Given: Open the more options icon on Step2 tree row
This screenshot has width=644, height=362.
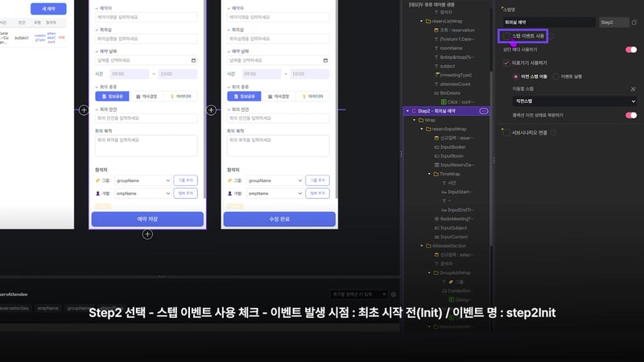Looking at the screenshot, I should [483, 110].
